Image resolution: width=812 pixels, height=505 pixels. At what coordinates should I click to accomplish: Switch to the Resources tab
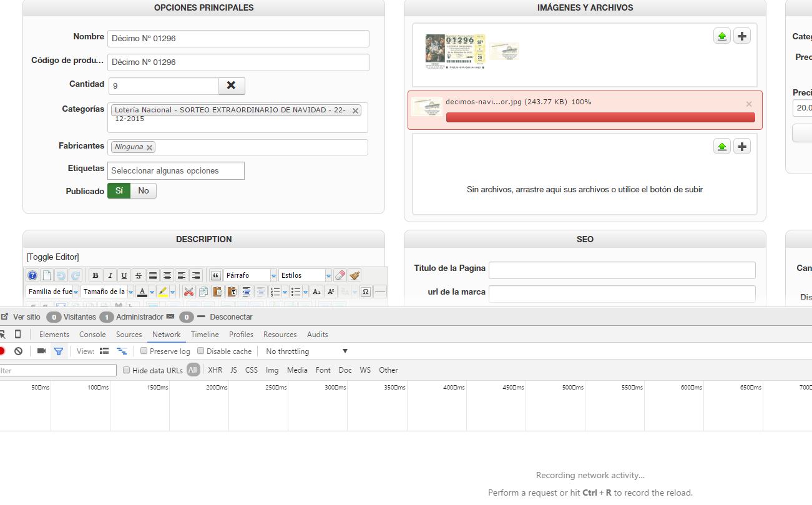click(x=280, y=335)
